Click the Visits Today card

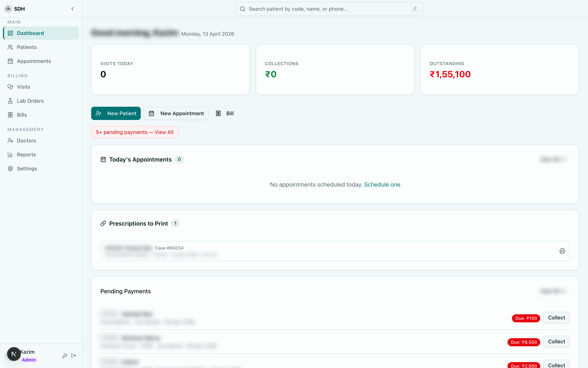170,69
